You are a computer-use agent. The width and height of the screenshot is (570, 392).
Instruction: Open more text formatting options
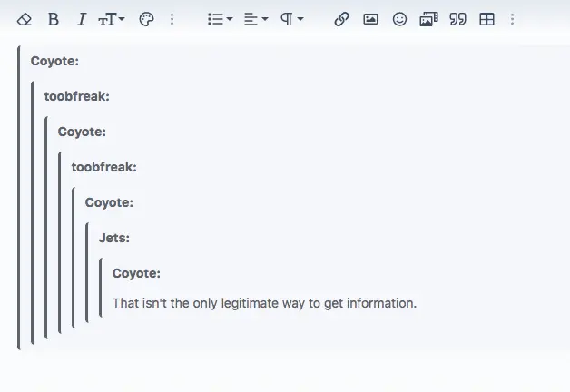pos(172,19)
